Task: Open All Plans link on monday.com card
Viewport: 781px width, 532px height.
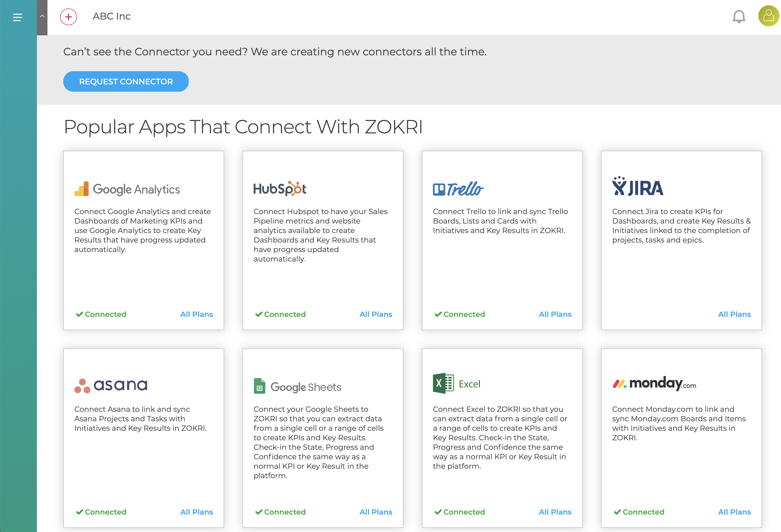Action: click(734, 512)
